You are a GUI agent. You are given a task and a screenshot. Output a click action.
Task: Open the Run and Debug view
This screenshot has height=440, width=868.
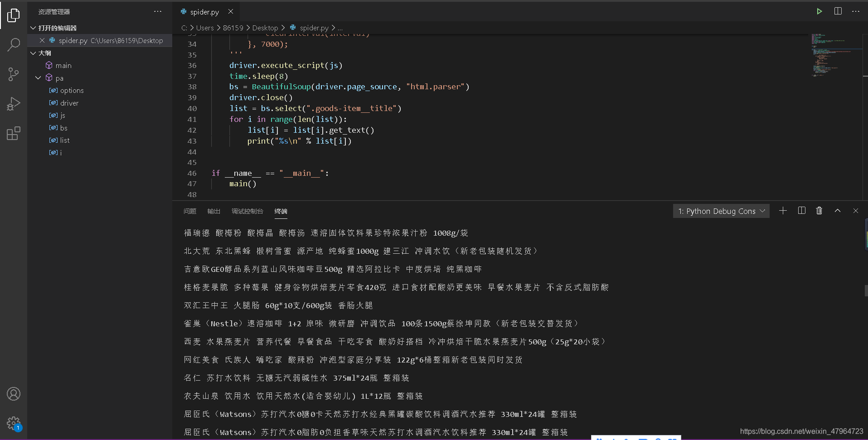pos(14,104)
